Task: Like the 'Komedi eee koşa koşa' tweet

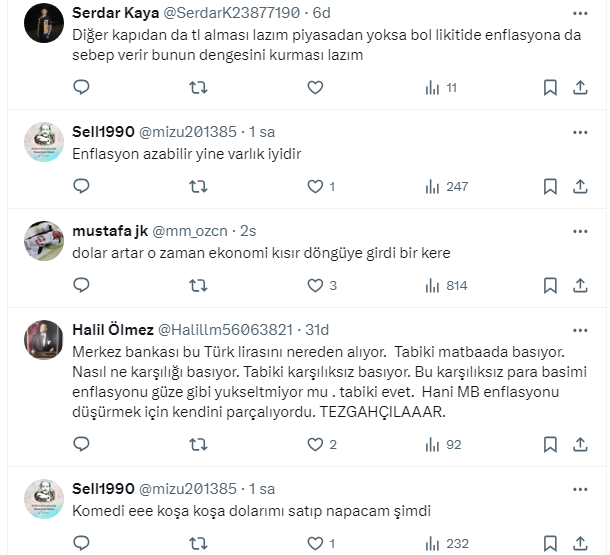Action: point(315,544)
